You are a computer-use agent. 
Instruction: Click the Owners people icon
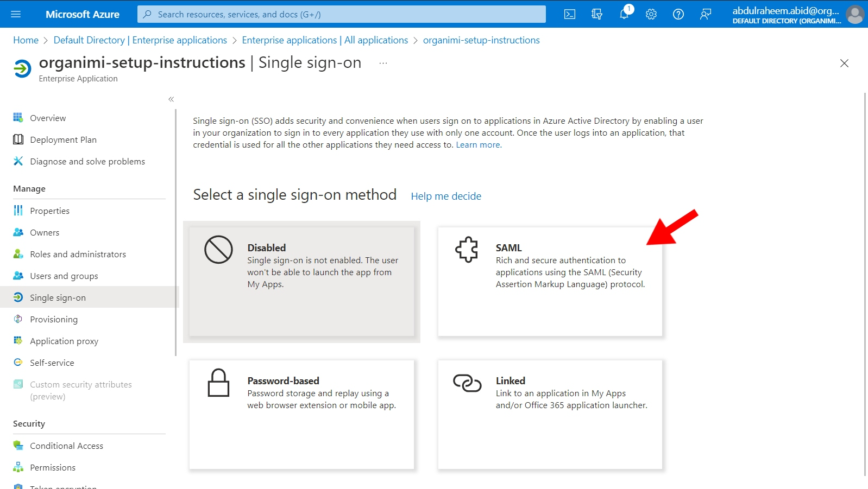point(18,232)
